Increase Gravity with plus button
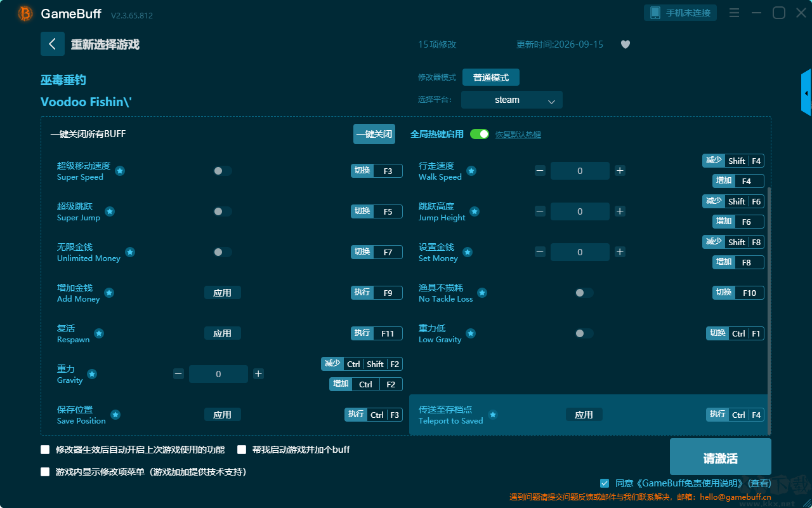This screenshot has width=812, height=508. point(258,374)
